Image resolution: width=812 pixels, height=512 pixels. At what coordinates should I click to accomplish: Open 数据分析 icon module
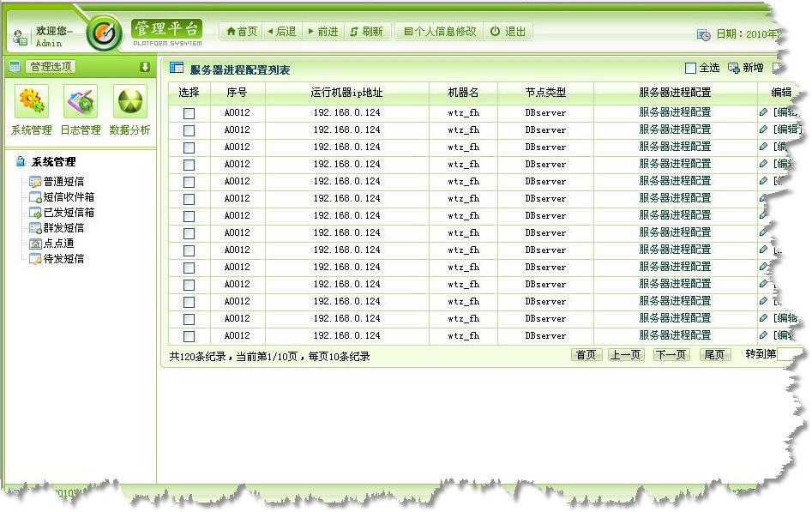point(130,101)
